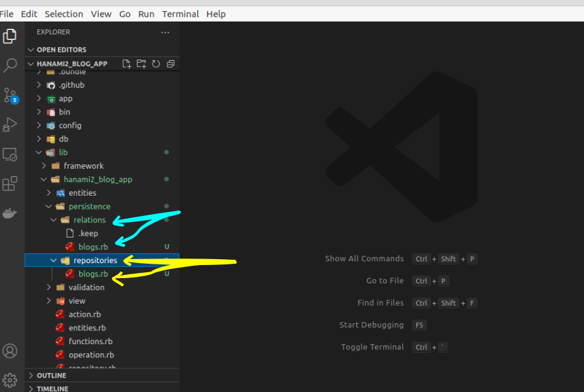584x392 pixels.
Task: Open Run and Debug view
Action: 10,124
